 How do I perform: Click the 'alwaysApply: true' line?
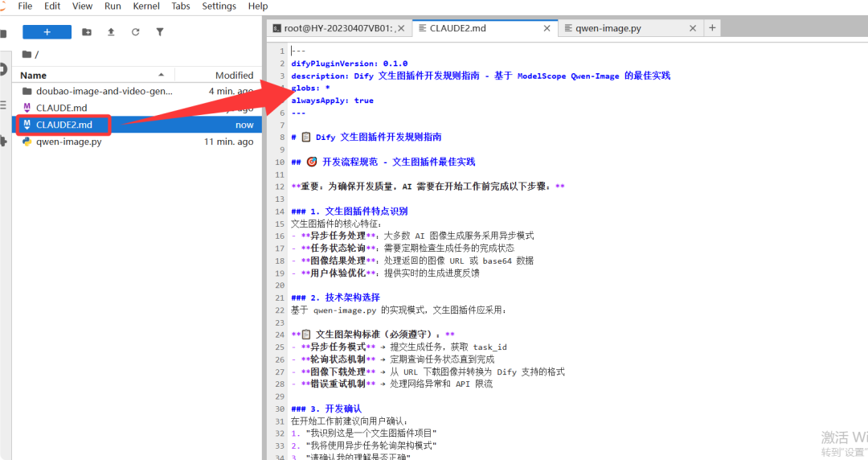tap(332, 101)
